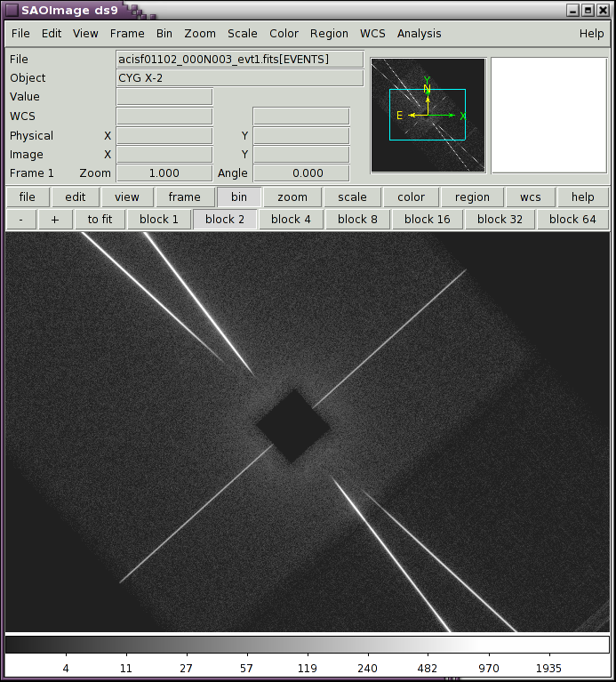Click the 'bin' button bar tab
The height and width of the screenshot is (682, 616).
238,197
